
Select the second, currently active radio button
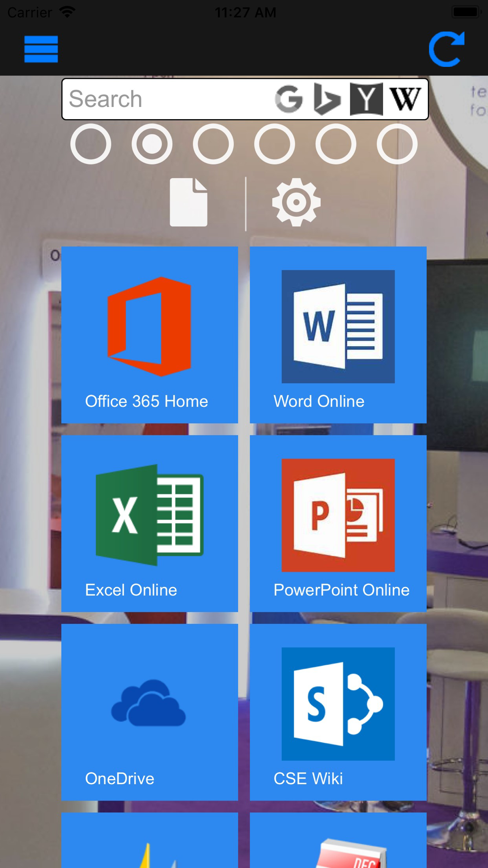(x=152, y=144)
